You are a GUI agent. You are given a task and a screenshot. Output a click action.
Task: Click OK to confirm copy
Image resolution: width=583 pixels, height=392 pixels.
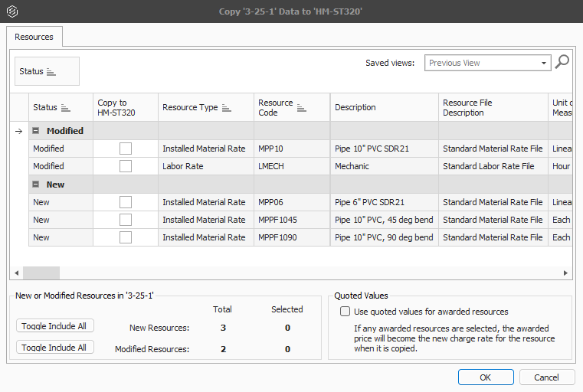(486, 377)
